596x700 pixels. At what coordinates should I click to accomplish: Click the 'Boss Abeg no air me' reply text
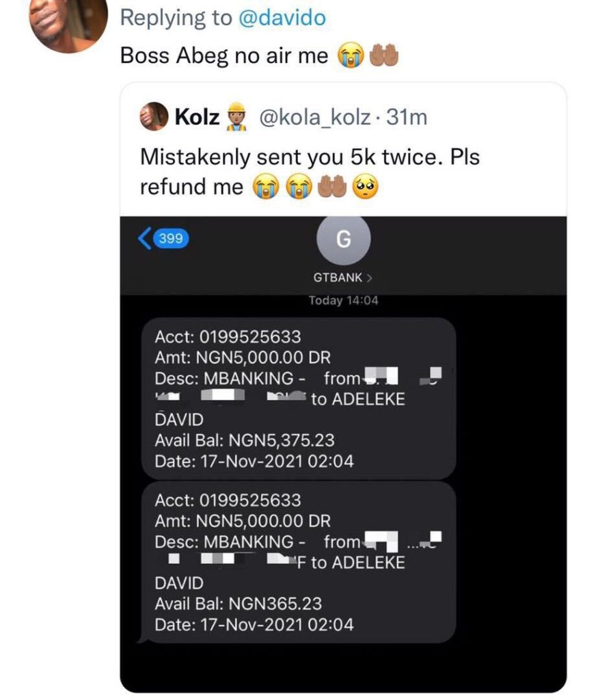[x=224, y=56]
